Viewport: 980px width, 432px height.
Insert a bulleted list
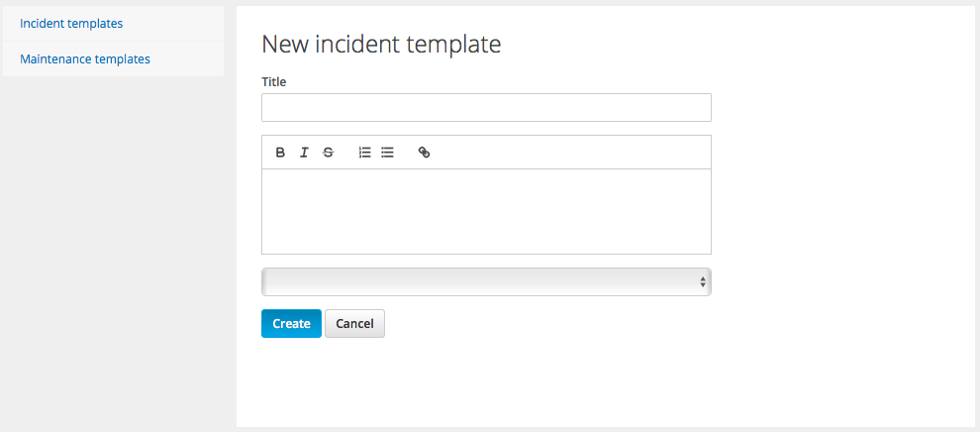click(x=387, y=152)
